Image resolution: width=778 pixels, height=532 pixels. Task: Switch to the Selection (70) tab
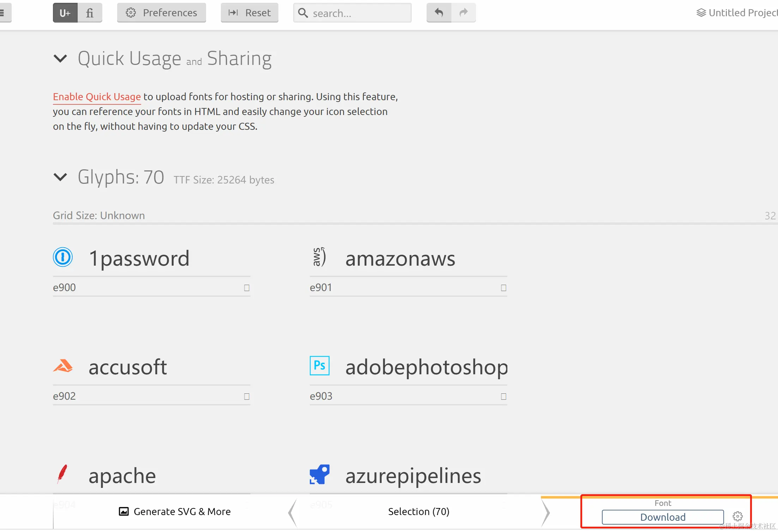[x=418, y=512]
